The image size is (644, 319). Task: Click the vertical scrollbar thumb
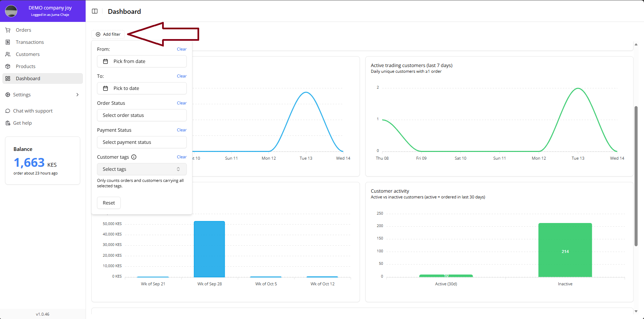click(636, 176)
